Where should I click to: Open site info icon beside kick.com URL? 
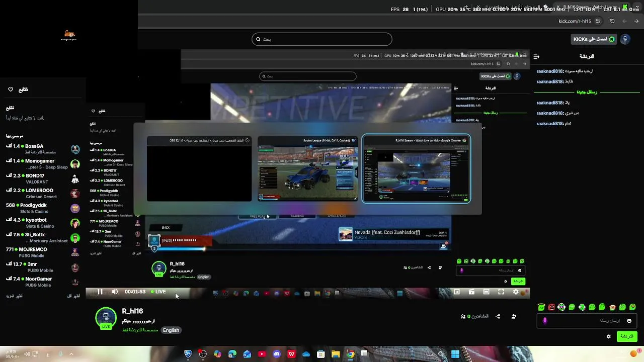pos(598,21)
